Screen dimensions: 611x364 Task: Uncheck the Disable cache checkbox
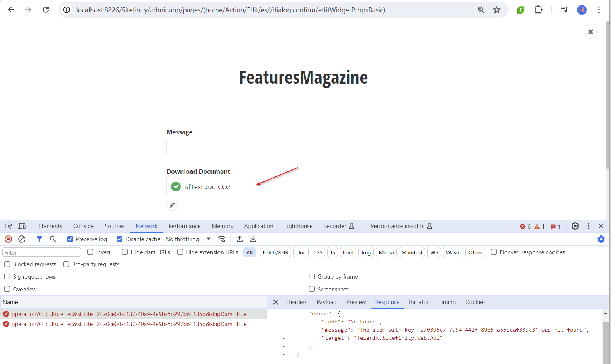pyautogui.click(x=120, y=239)
